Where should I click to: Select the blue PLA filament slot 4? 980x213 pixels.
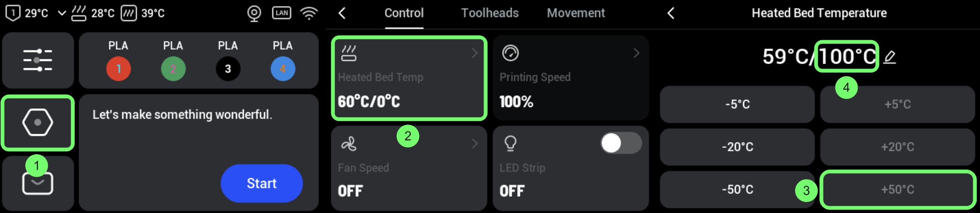pos(283,69)
